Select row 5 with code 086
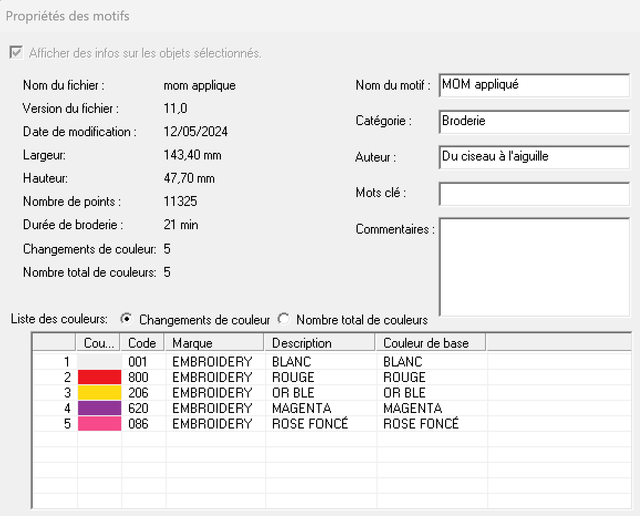Image resolution: width=640 pixels, height=516 pixels. pos(332,424)
